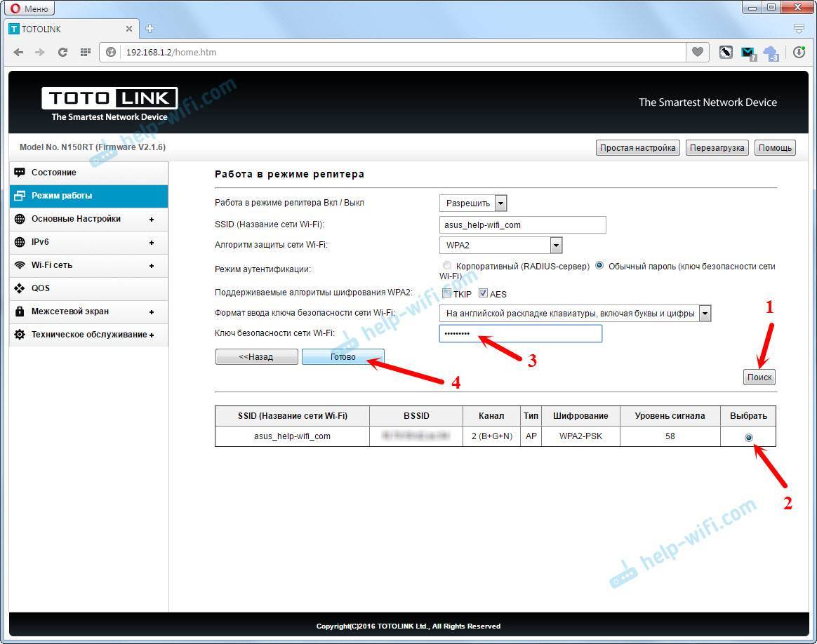Click asus_help-wifi_com cell in networks table
The height and width of the screenshot is (644, 817).
292,436
